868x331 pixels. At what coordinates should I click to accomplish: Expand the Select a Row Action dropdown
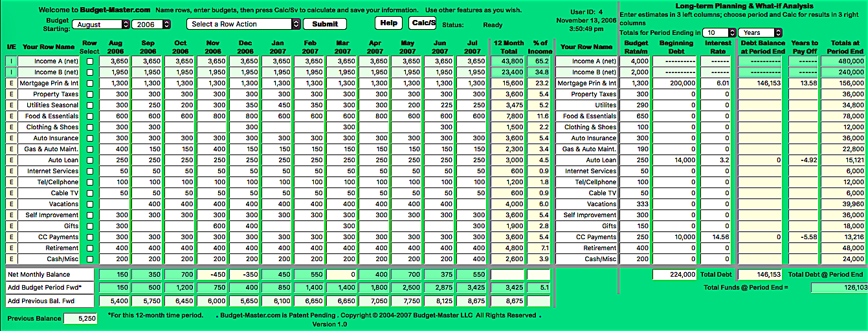[243, 24]
